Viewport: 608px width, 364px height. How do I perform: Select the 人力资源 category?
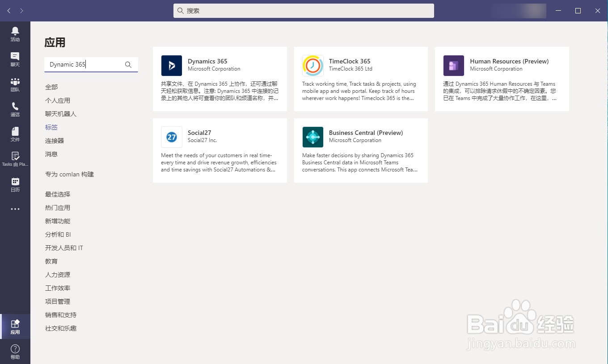click(x=58, y=275)
